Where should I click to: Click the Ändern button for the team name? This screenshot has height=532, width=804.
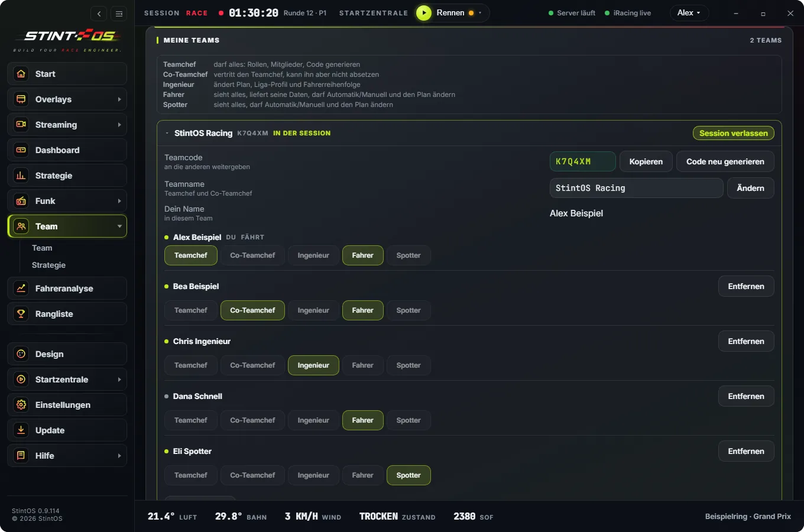coord(750,188)
